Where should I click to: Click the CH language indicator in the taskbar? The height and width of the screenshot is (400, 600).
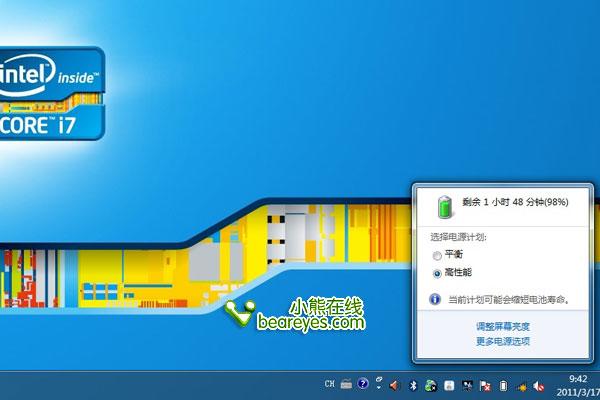coord(329,384)
